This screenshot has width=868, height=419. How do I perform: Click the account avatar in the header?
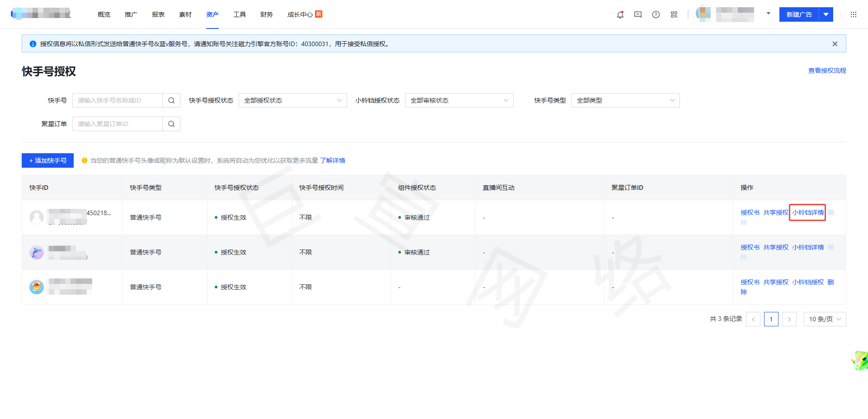[703, 14]
